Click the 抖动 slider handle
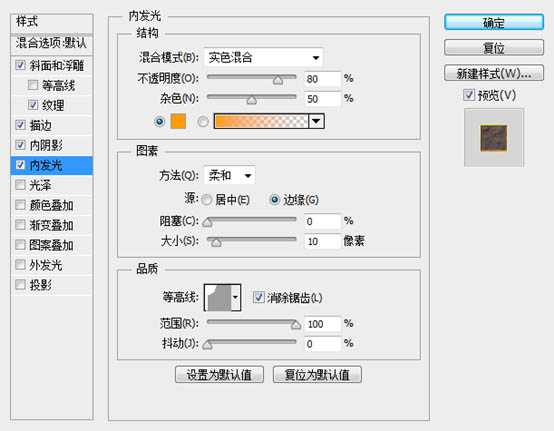The image size is (554, 431). (207, 345)
